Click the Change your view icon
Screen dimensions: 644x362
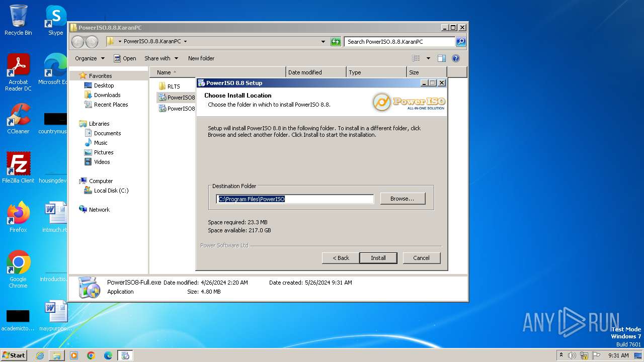tap(416, 58)
